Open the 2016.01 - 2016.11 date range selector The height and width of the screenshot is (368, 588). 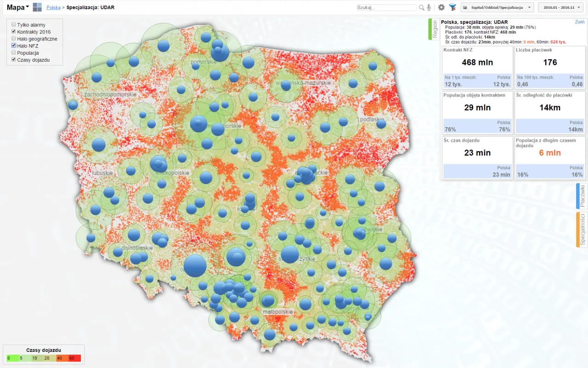coord(560,7)
